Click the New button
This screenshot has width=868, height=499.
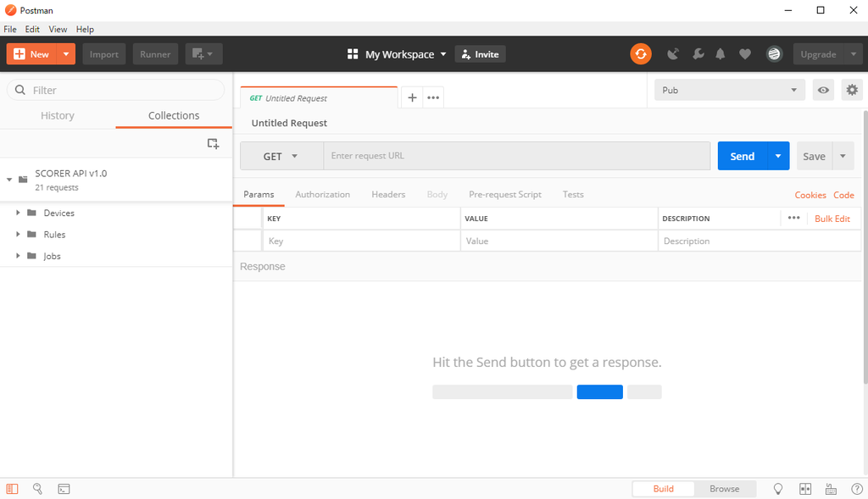[x=31, y=54]
